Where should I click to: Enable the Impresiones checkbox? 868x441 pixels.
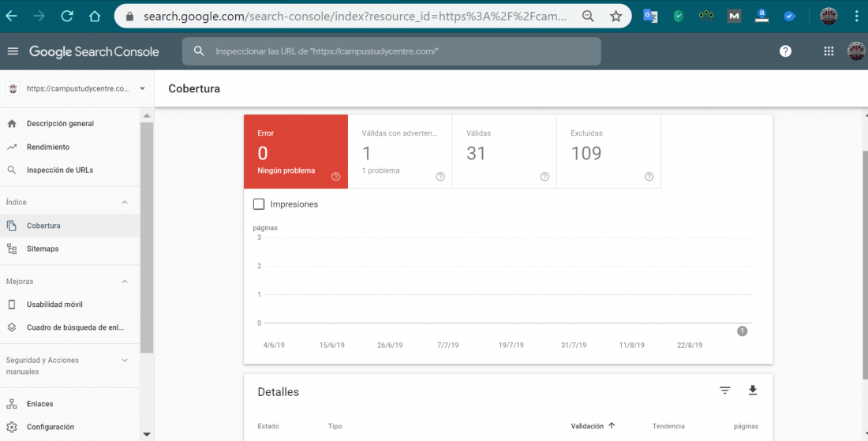[x=259, y=204]
